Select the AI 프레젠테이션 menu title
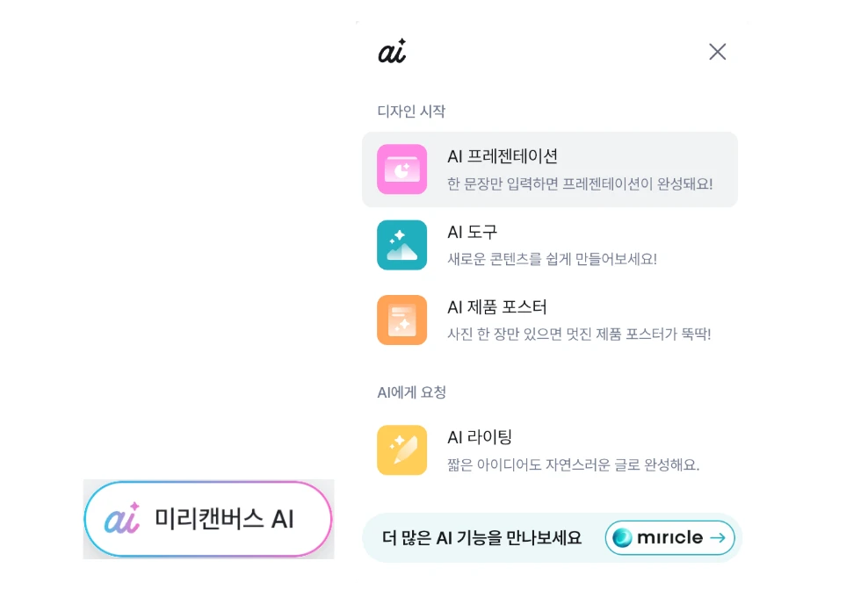Viewport: 868px width, 604px height. pos(503,156)
